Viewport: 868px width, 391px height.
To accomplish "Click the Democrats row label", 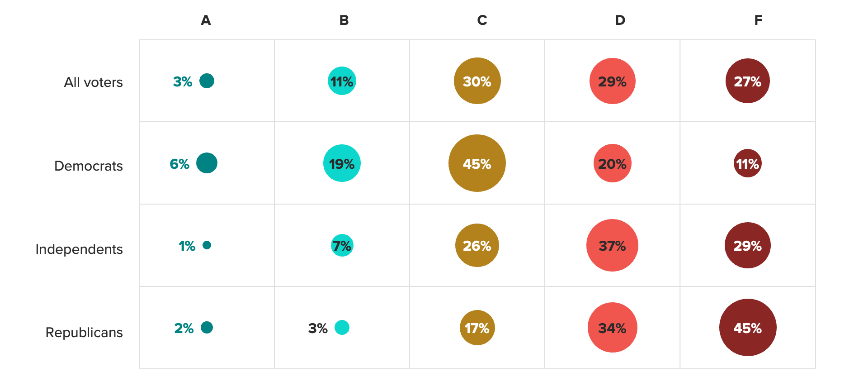I will coord(89,166).
